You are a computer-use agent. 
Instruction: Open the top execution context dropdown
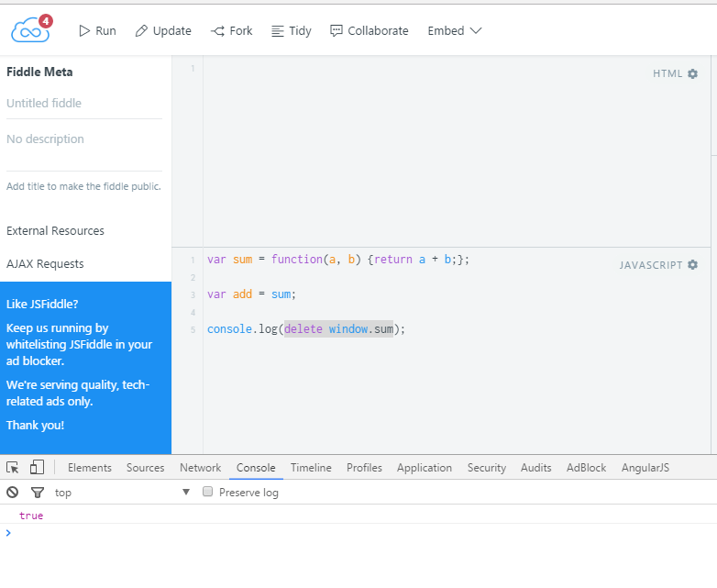click(122, 493)
